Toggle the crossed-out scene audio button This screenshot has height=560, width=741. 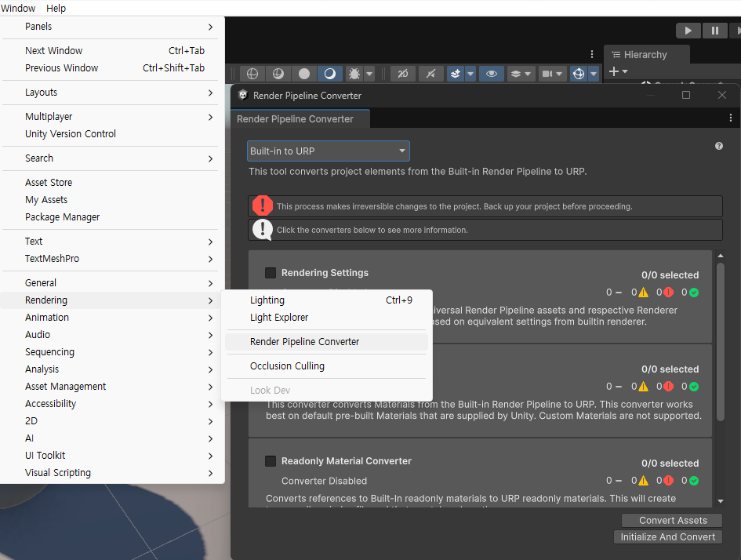point(430,74)
